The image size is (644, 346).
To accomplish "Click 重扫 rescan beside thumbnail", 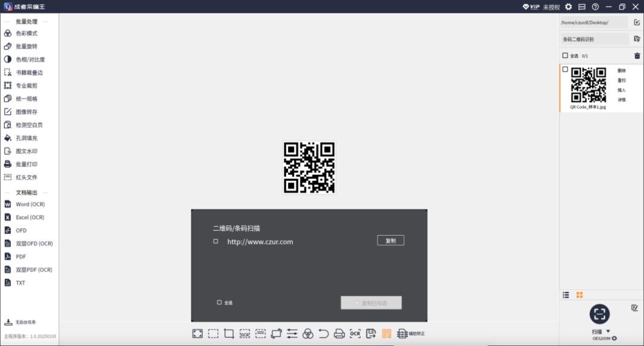I will point(621,81).
